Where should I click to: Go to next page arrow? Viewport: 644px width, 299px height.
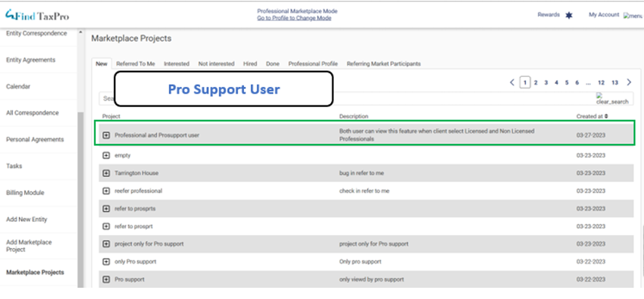(628, 83)
